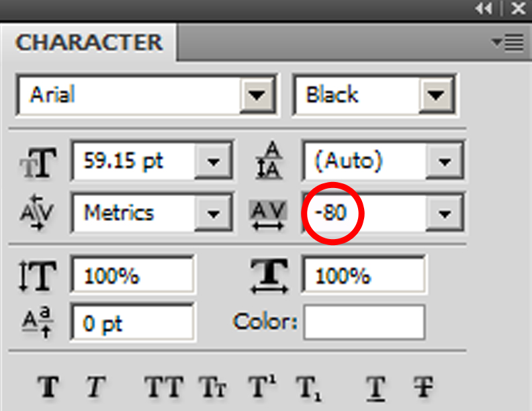
Task: Toggle Faux Italic text style
Action: [x=95, y=386]
